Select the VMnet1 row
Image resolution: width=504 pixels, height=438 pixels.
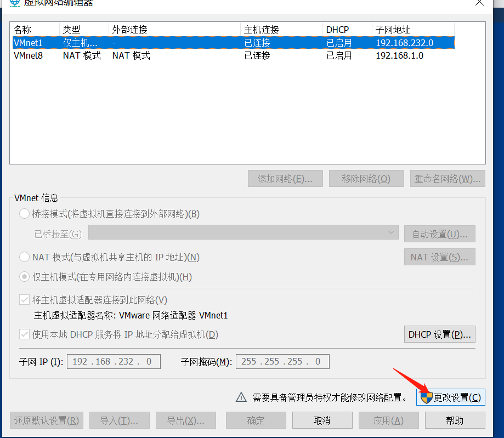234,43
